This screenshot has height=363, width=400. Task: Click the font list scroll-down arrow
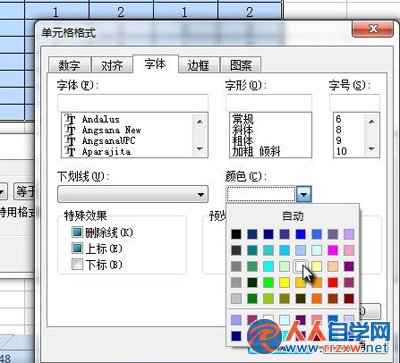pyautogui.click(x=200, y=149)
